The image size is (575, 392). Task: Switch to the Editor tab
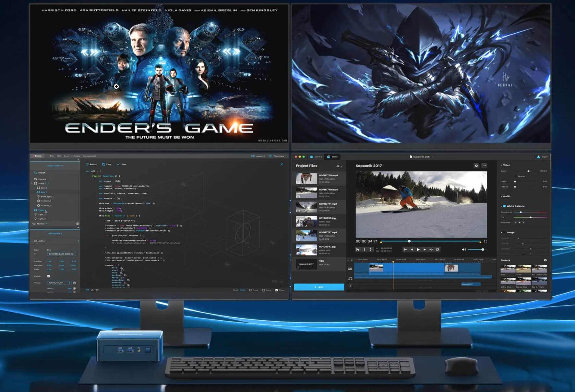pos(332,157)
